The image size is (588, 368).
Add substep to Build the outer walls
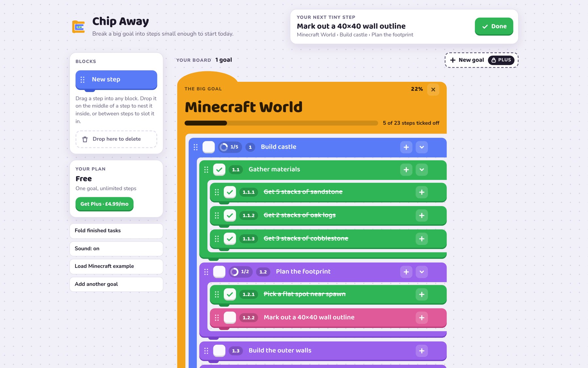[422, 351]
